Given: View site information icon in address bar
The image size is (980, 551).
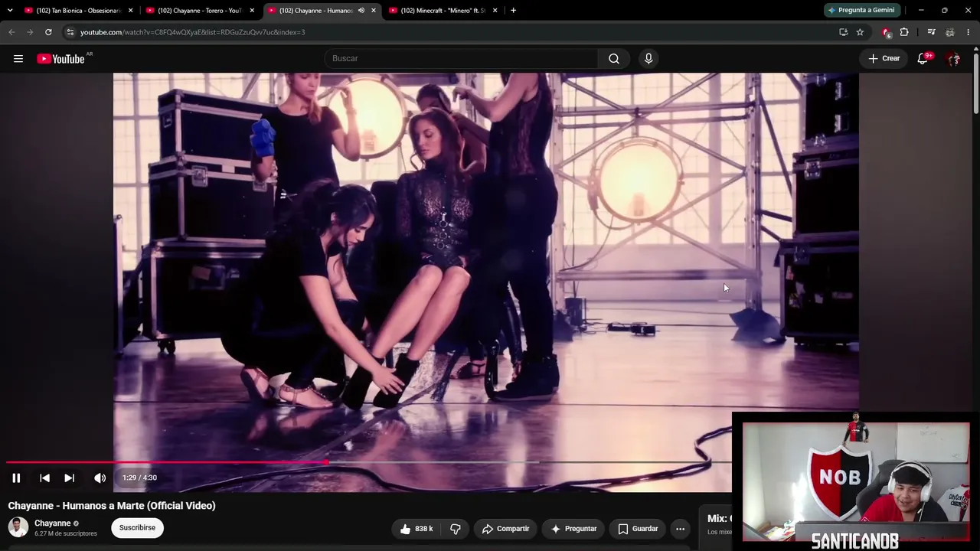Looking at the screenshot, I should coord(70,32).
